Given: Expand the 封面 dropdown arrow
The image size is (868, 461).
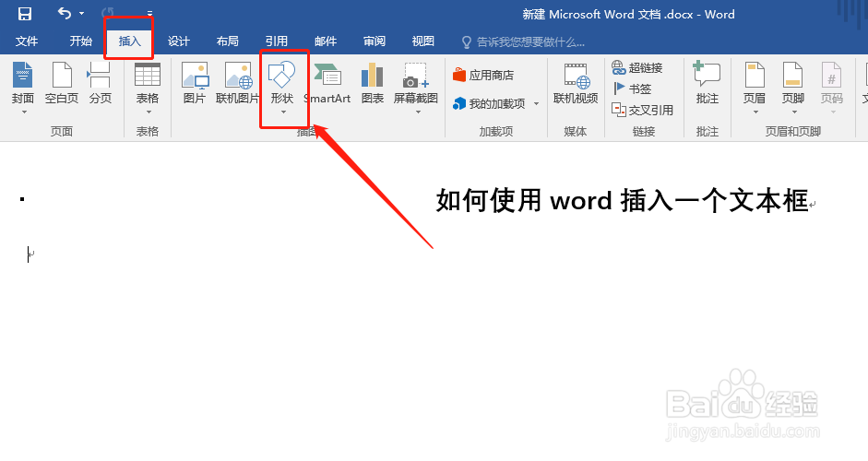Looking at the screenshot, I should (24, 112).
